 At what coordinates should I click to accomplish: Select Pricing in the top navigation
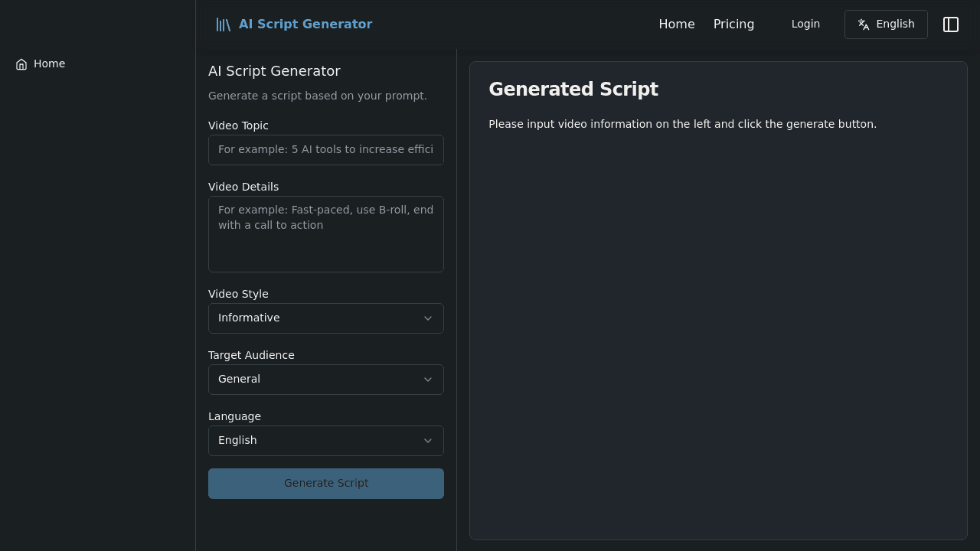733,24
